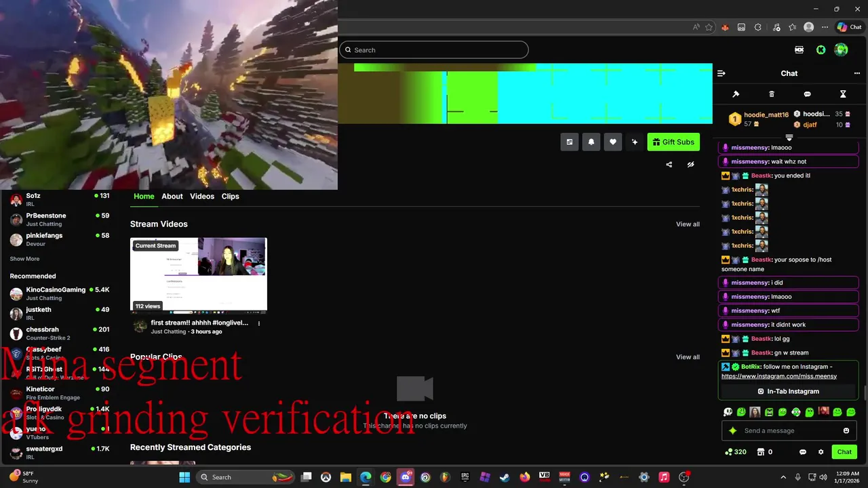The width and height of the screenshot is (868, 488).
Task: Select the first skull emote in emote row
Action: coord(728,411)
